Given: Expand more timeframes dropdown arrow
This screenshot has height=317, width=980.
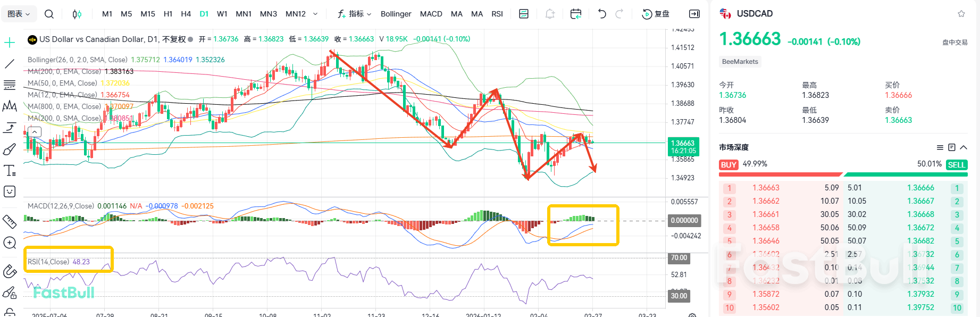Looking at the screenshot, I should tap(315, 14).
